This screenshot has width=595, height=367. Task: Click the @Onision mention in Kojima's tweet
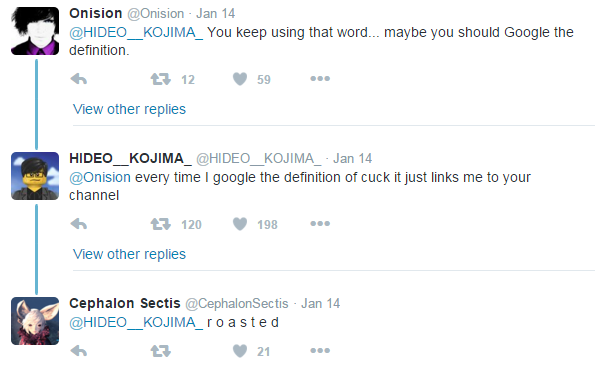pyautogui.click(x=100, y=178)
